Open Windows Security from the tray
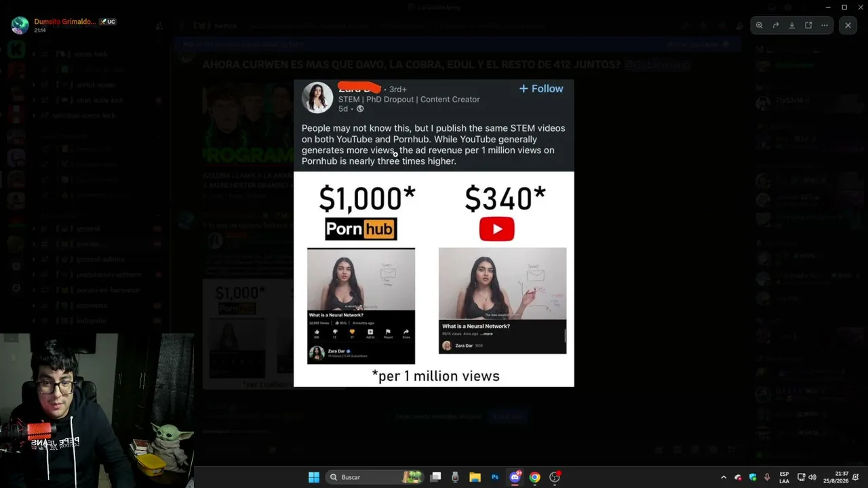The image size is (868, 488). coord(753,477)
